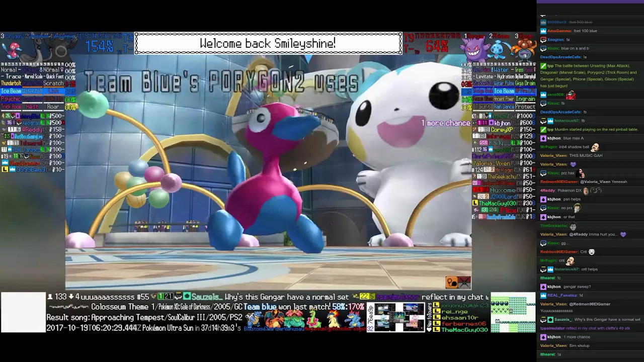
Task: Click 'Ingrain' in Team Red's move list
Action: [525, 99]
